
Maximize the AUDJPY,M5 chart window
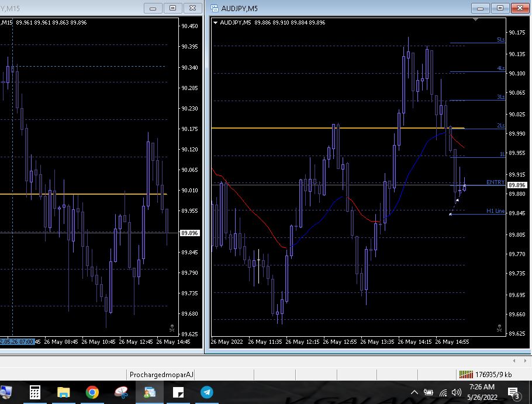point(500,8)
